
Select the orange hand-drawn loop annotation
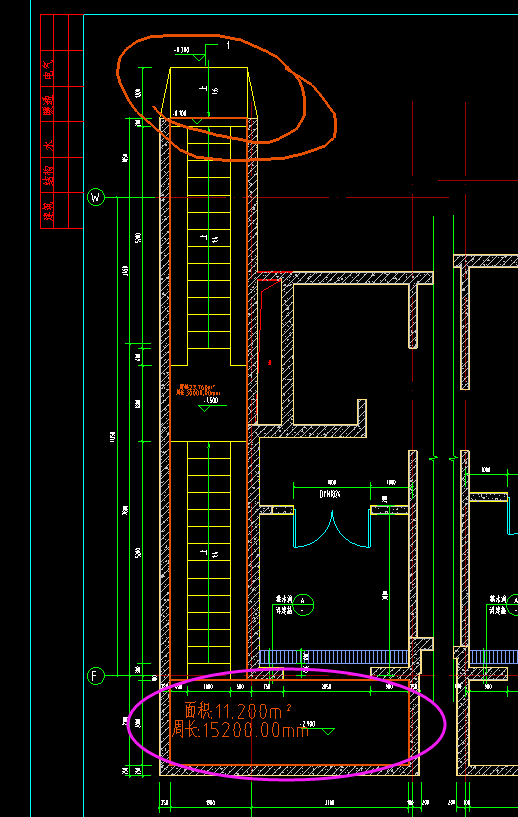pyautogui.click(x=226, y=97)
